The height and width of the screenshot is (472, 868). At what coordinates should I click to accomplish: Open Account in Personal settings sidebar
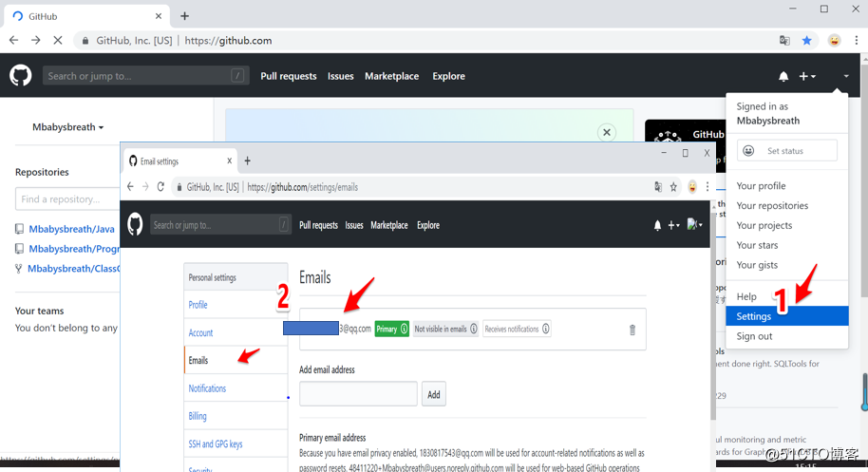(x=200, y=332)
